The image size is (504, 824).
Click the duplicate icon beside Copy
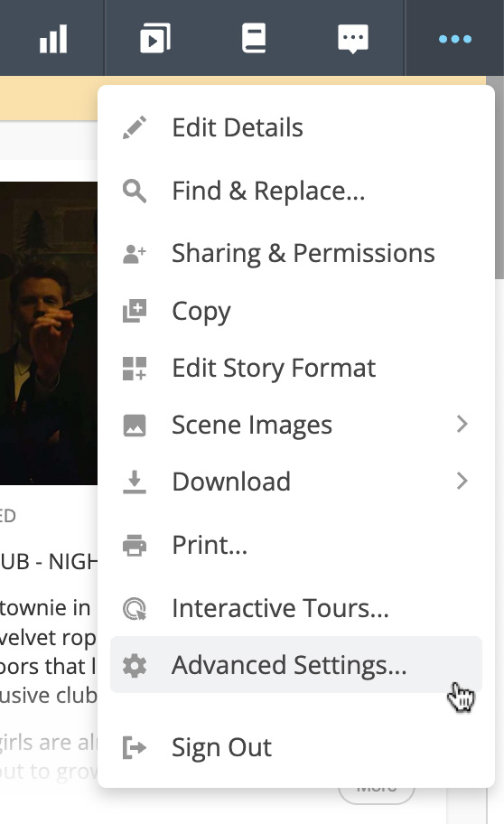click(x=135, y=311)
